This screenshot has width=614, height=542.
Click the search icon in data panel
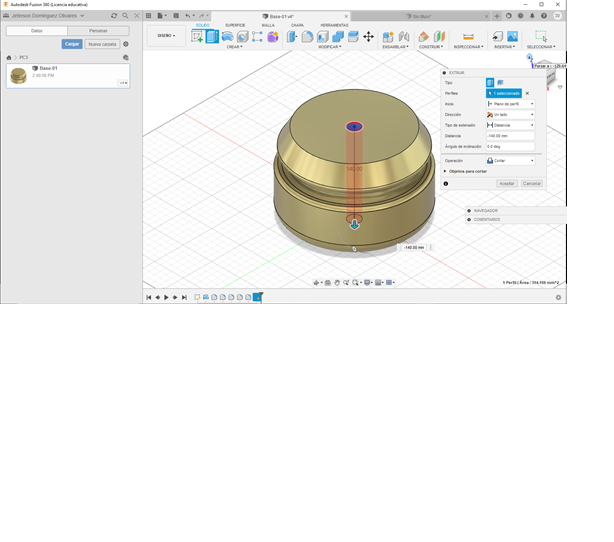[x=125, y=16]
